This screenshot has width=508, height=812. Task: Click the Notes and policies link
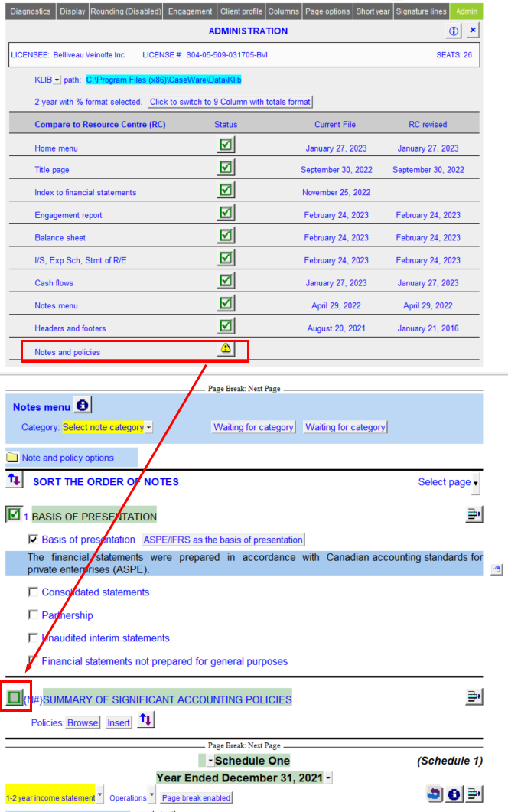[x=67, y=352]
